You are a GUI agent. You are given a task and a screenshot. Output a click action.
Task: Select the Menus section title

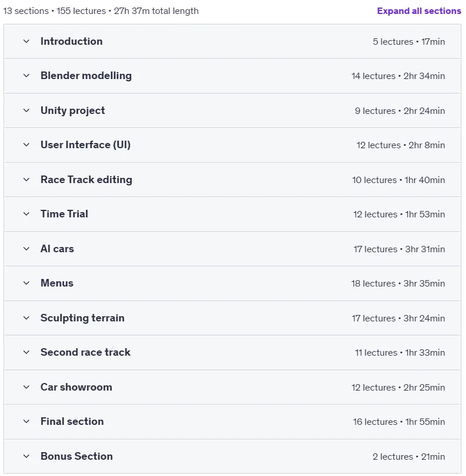click(57, 283)
